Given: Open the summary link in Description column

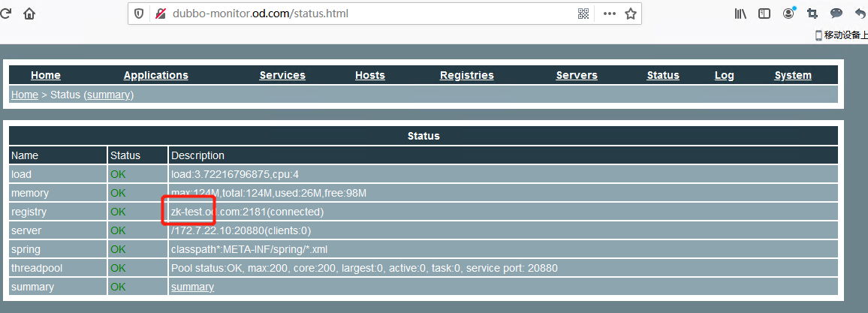Looking at the screenshot, I should [x=192, y=287].
